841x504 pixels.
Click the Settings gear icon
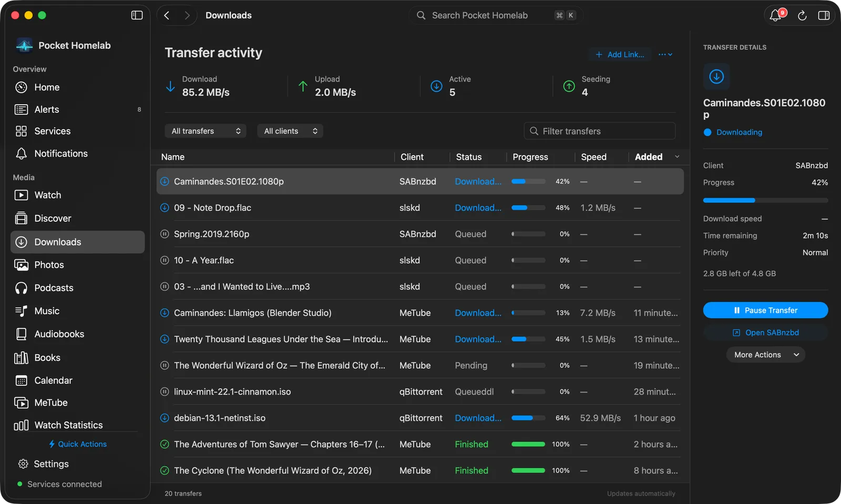coord(23,464)
